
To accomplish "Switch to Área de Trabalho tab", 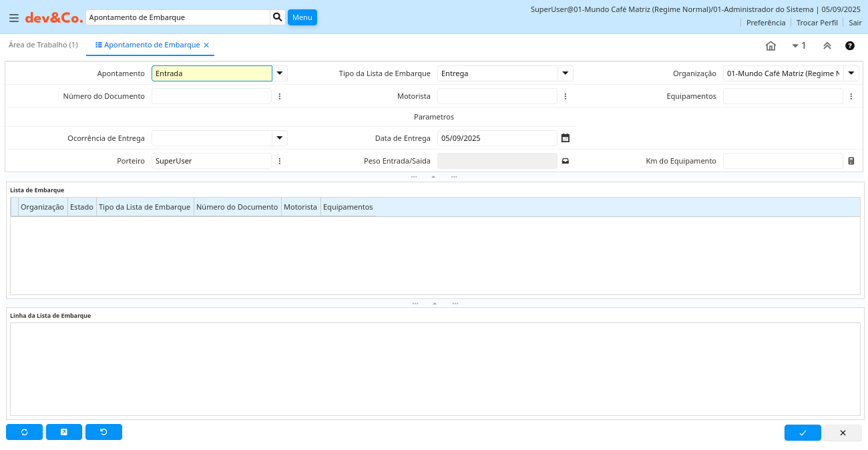I will coord(43,45).
